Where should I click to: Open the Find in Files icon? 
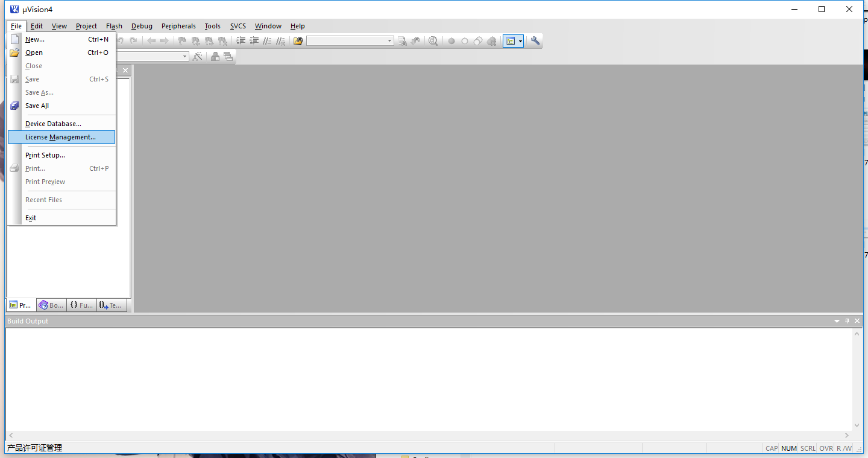pos(298,41)
